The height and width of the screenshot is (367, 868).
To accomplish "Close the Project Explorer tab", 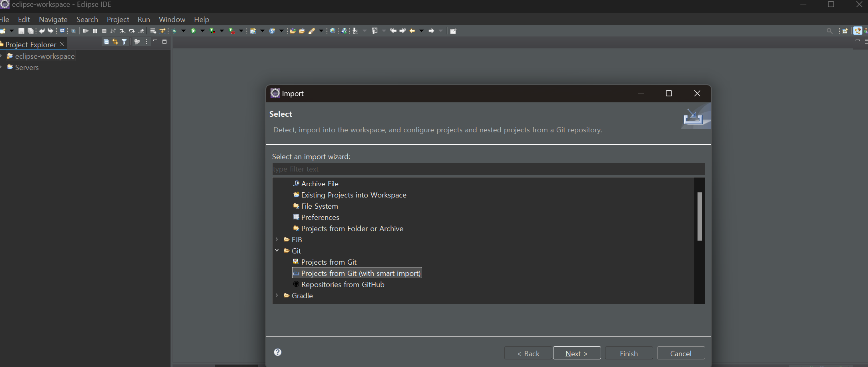I will [x=62, y=44].
